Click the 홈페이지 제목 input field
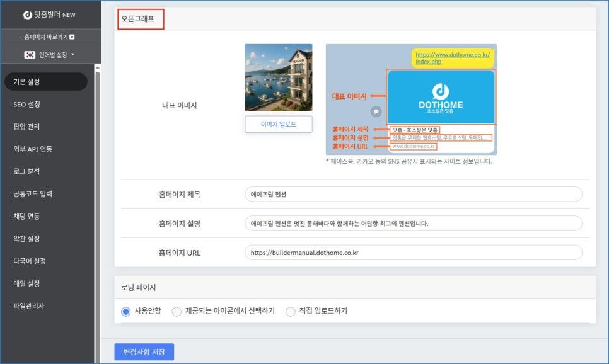609x364 pixels. click(413, 195)
